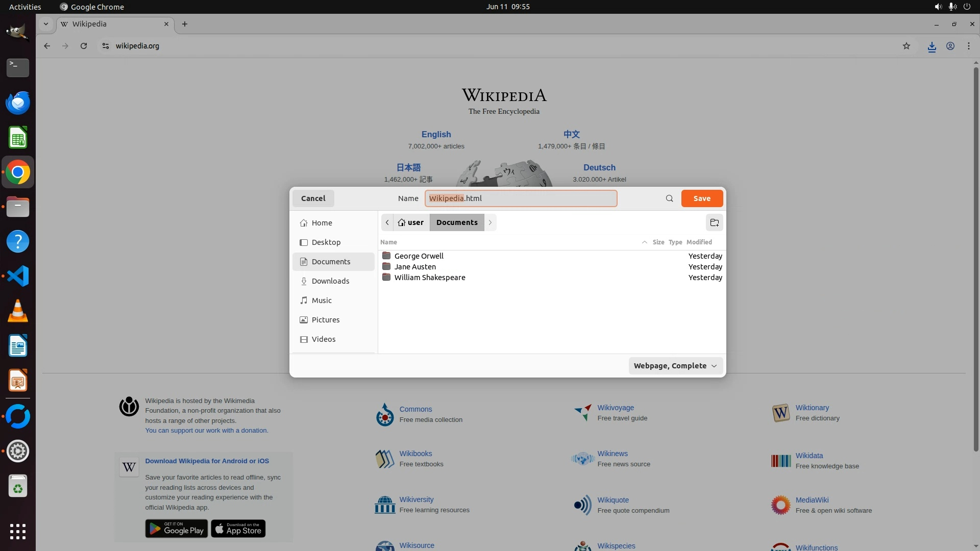Sort file list by Name column
The height and width of the screenshot is (551, 980).
[388, 242]
